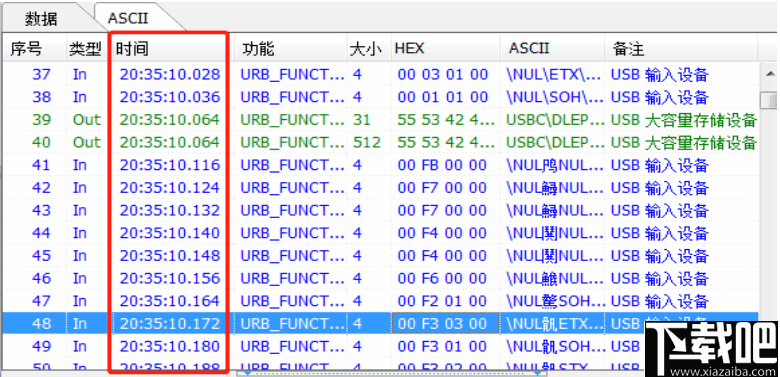Image resolution: width=780 pixels, height=377 pixels.
Task: Click In type cell in row 46
Action: click(80, 278)
